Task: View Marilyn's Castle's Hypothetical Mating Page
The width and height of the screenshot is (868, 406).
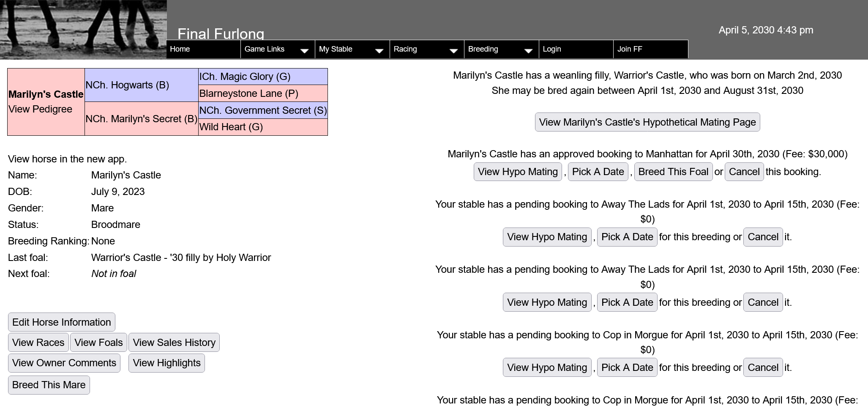Action: (x=647, y=122)
